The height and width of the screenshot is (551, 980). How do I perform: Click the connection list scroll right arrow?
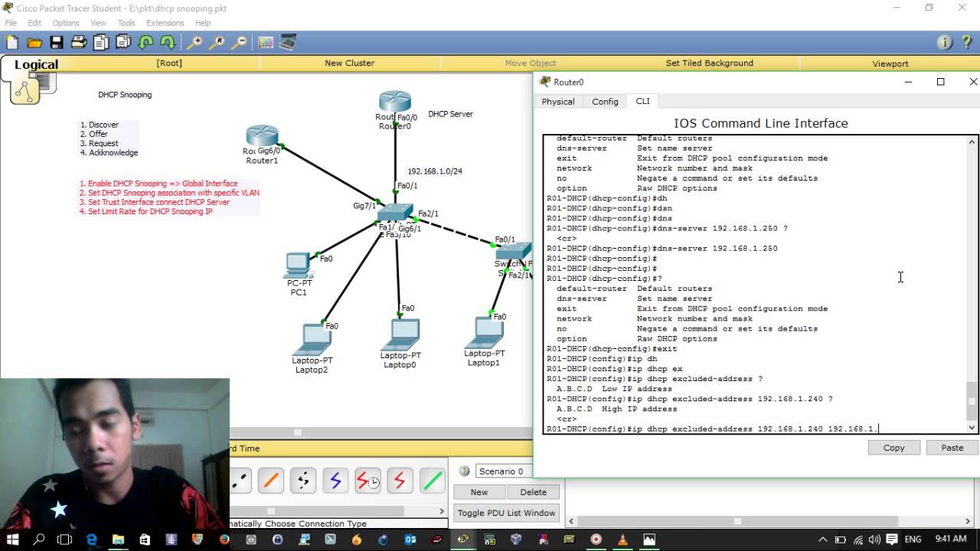(442, 510)
